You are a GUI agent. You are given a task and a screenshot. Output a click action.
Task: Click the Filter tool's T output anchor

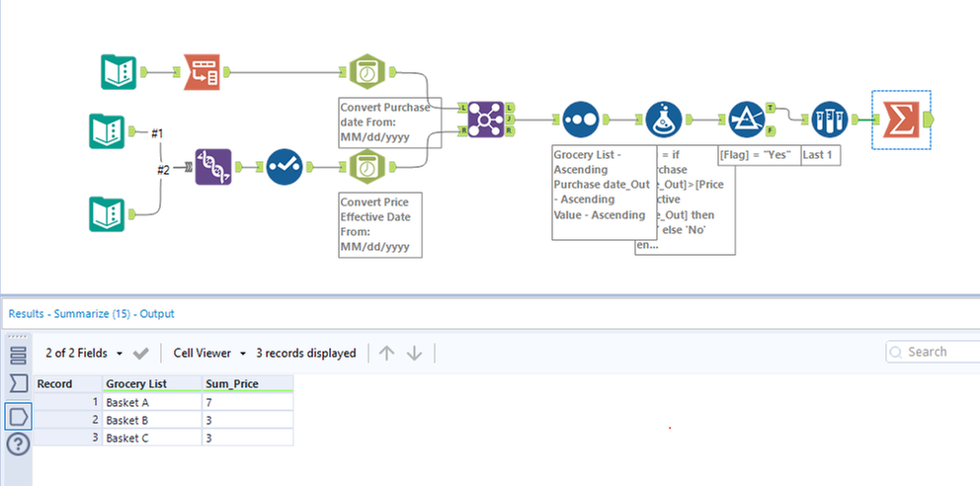771,108
